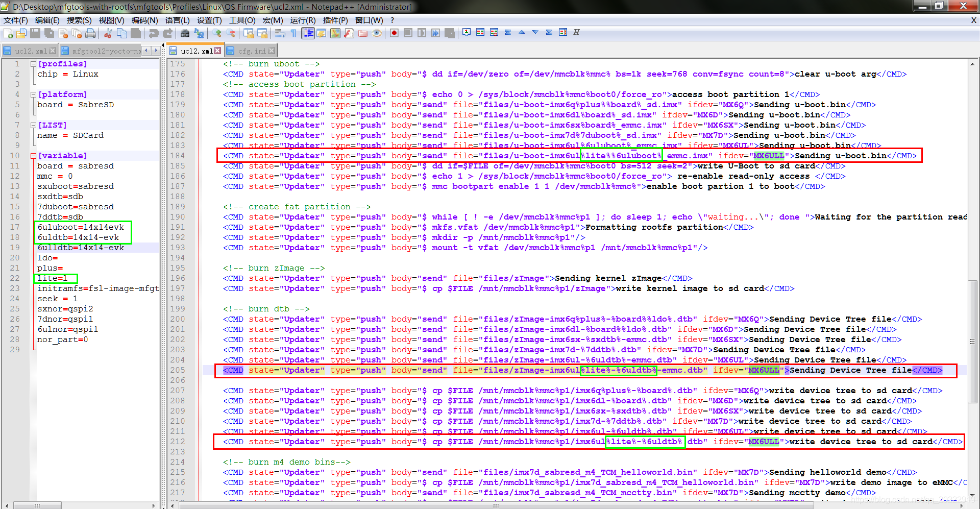The height and width of the screenshot is (509, 980).
Task: Click the Paste icon in the toolbar
Action: [x=137, y=32]
